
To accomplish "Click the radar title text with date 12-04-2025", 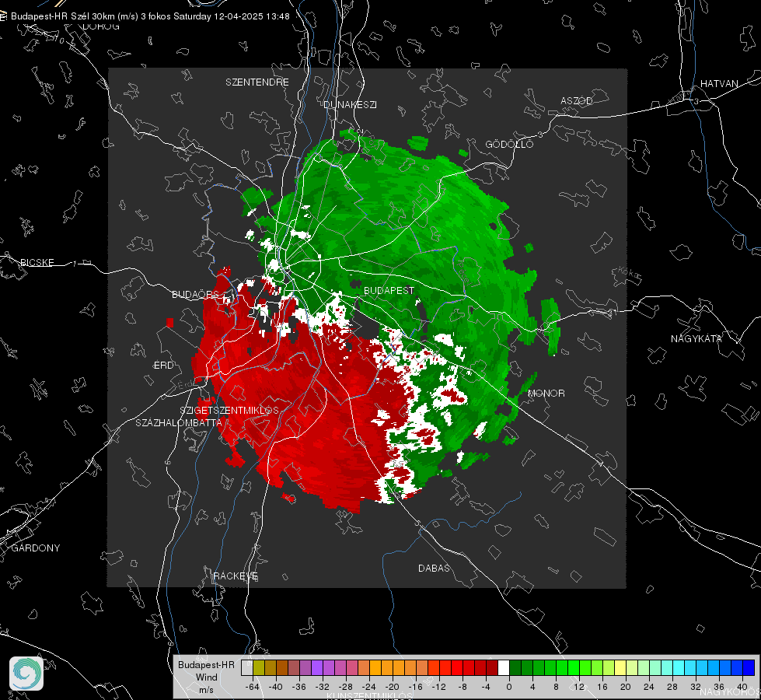I will tap(150, 16).
